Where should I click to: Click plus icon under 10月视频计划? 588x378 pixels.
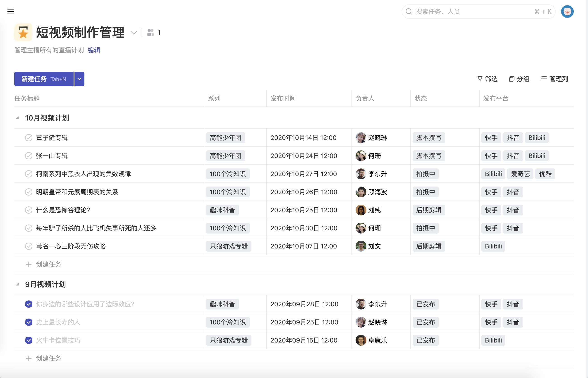point(29,264)
